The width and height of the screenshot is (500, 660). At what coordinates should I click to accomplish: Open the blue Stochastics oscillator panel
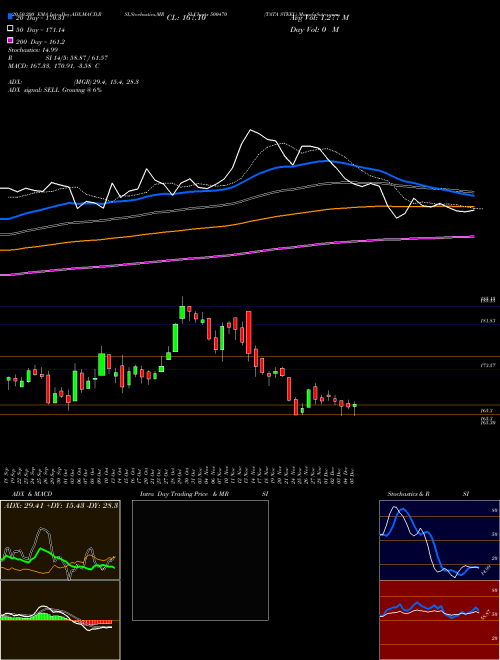pos(439,540)
